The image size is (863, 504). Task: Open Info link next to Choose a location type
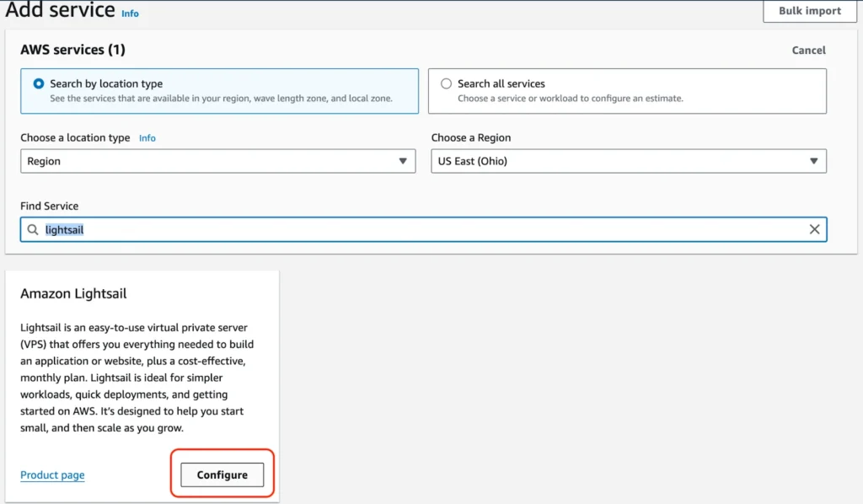point(147,138)
